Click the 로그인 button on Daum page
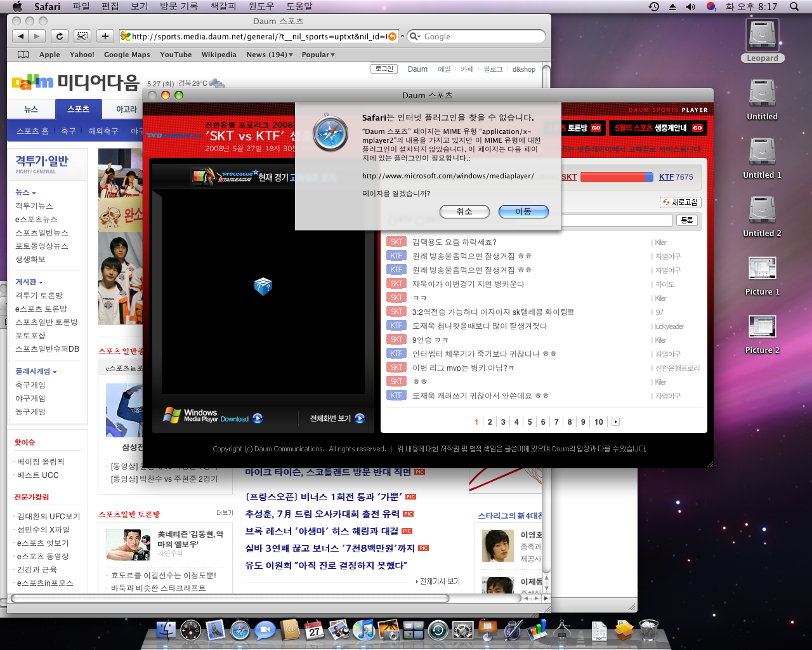812x650 pixels. [384, 69]
